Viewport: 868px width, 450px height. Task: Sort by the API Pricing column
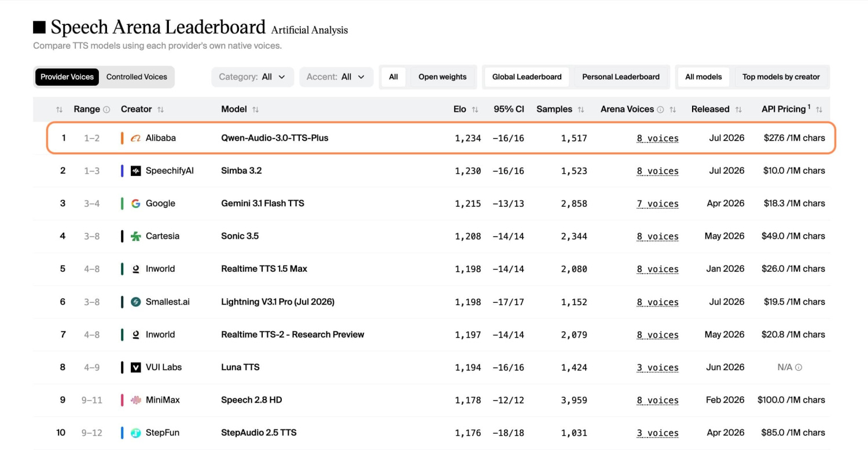819,109
